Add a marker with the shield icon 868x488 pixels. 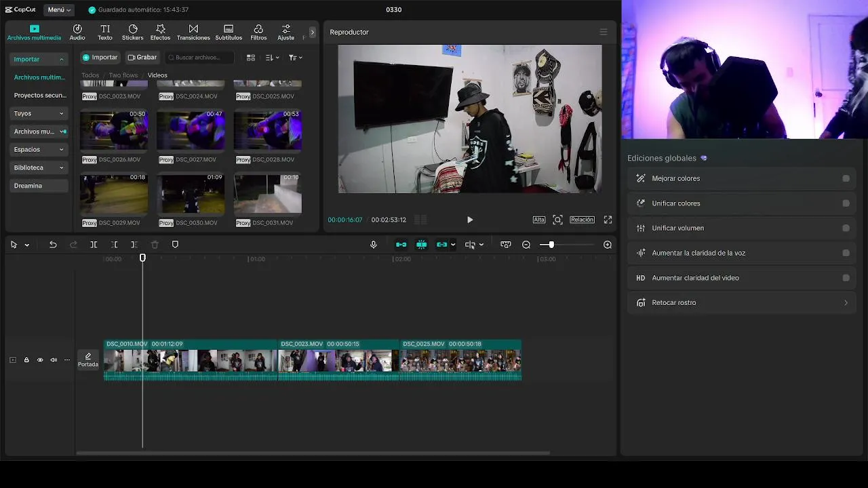pyautogui.click(x=175, y=245)
